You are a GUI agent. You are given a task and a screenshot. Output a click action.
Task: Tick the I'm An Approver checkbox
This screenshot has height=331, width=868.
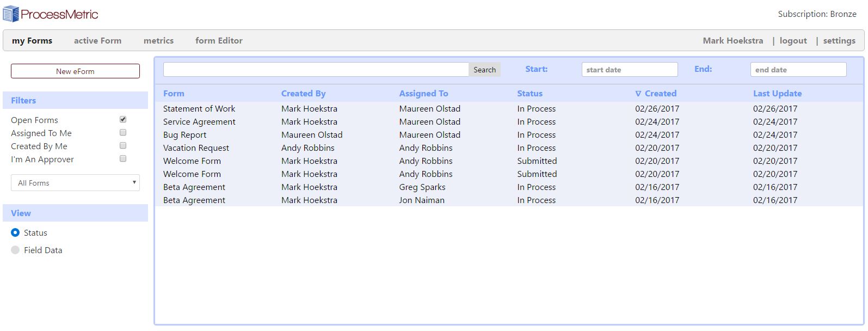[123, 158]
